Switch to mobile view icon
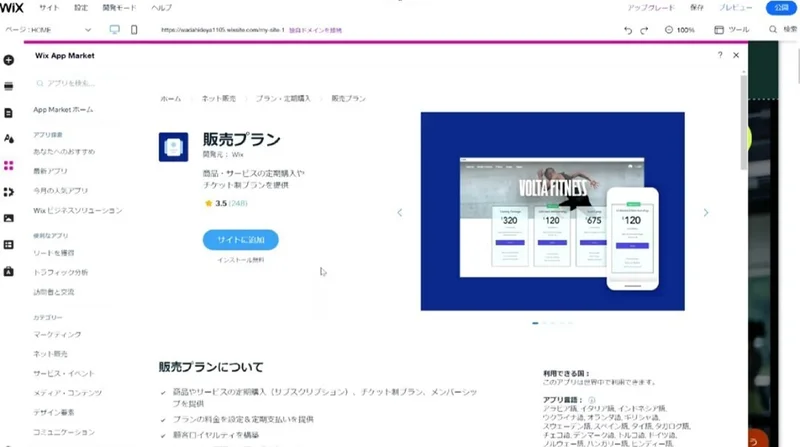Image resolution: width=800 pixels, height=447 pixels. point(134,30)
